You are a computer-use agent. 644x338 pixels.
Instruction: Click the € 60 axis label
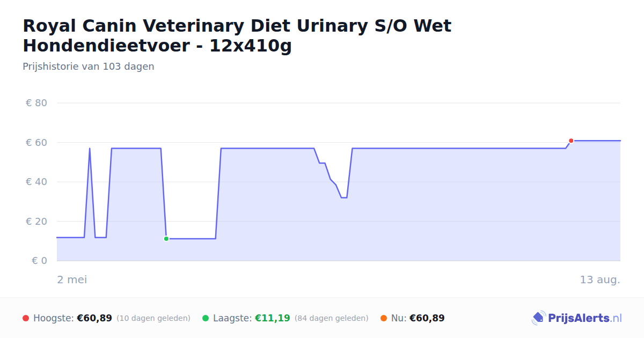coord(36,143)
